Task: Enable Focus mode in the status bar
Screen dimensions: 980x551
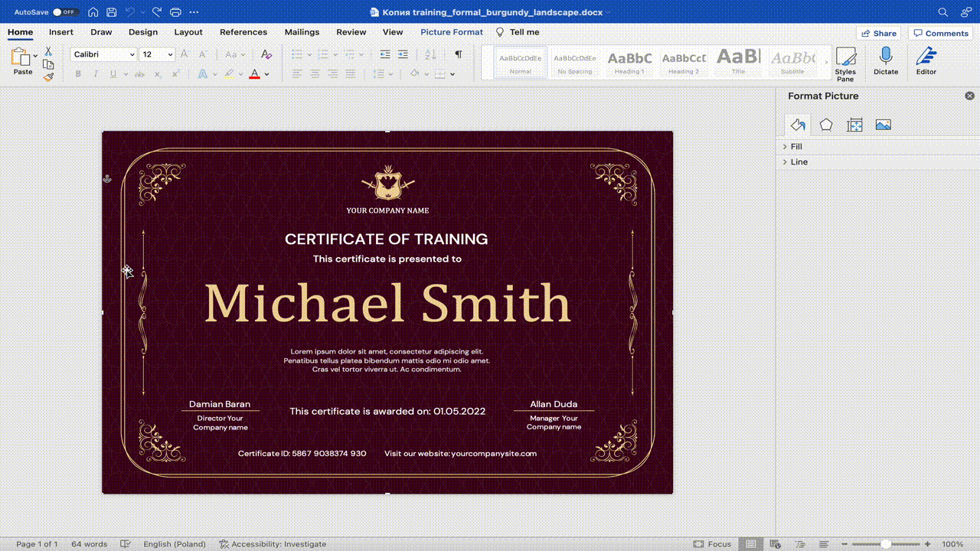Action: coord(712,544)
